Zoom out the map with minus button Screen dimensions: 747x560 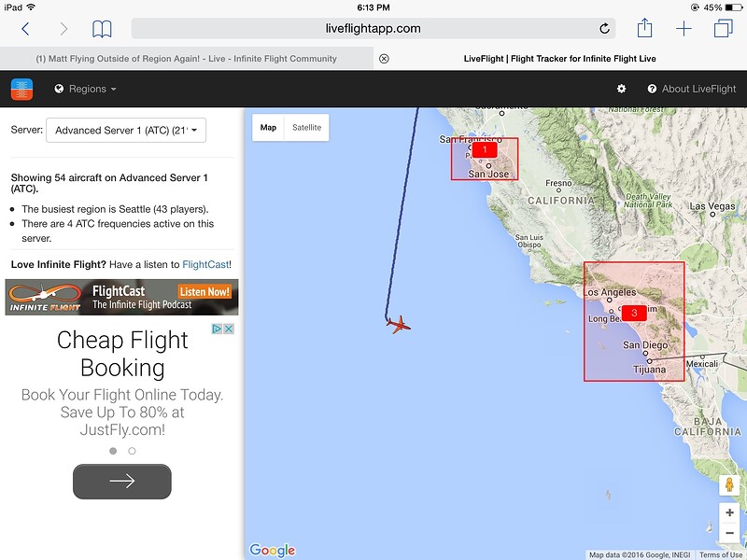click(729, 533)
